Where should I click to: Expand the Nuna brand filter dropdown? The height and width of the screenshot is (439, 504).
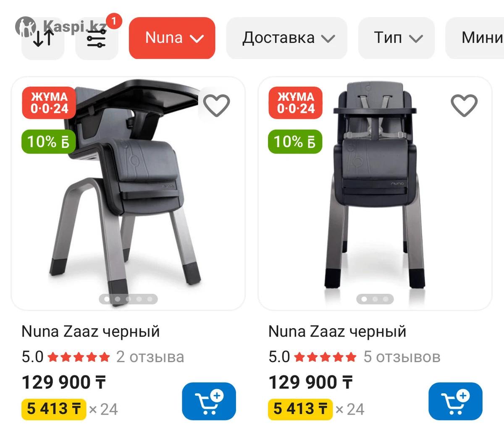coord(172,38)
